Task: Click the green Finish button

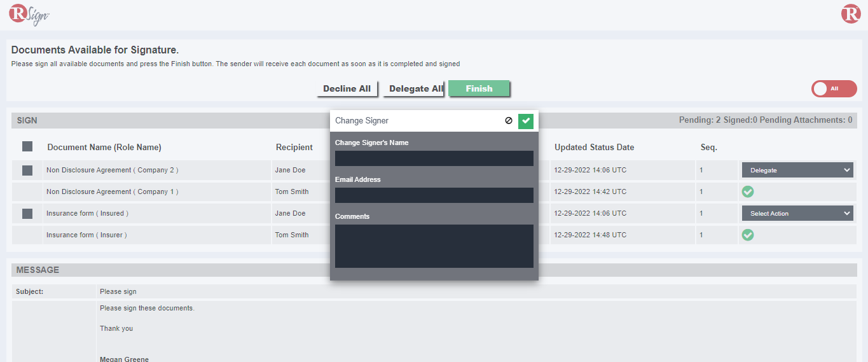Action: (x=479, y=88)
